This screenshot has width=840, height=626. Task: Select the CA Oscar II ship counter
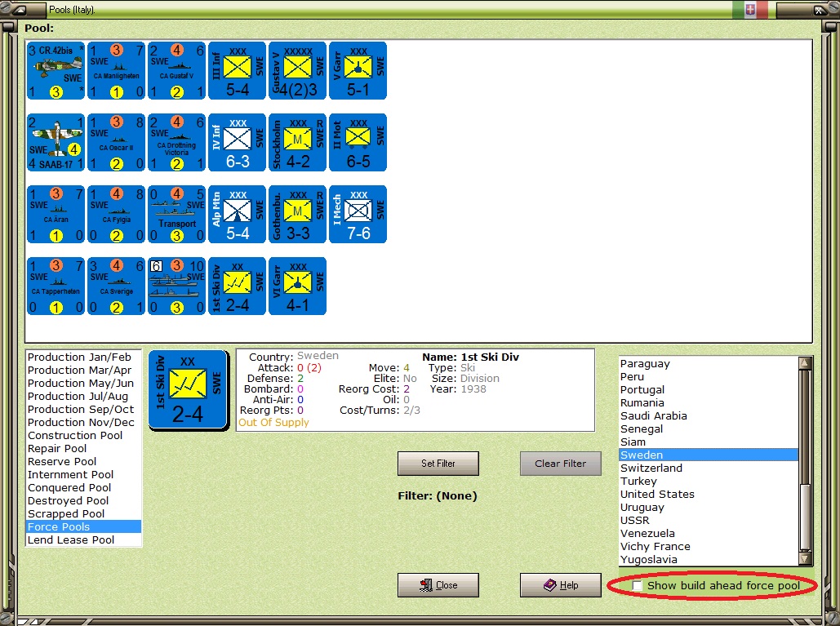[116, 143]
